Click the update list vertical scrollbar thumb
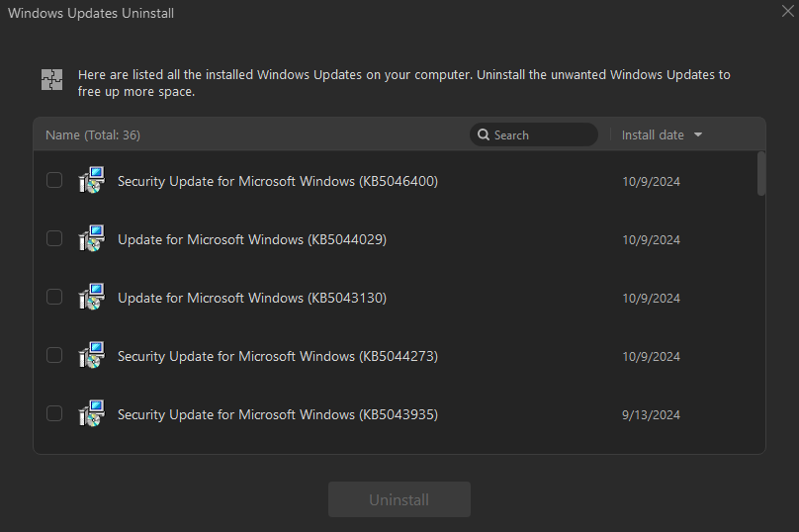Image resolution: width=799 pixels, height=532 pixels. [761, 174]
